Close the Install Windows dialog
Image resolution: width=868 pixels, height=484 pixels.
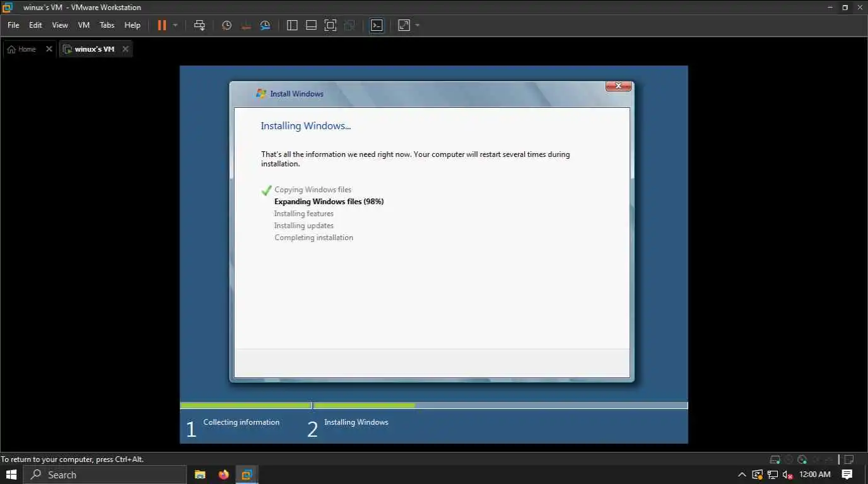(618, 86)
